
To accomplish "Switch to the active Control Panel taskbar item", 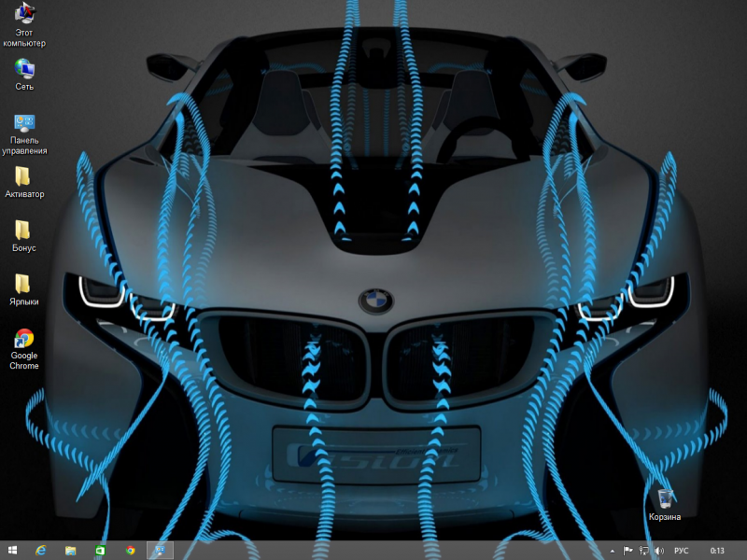I will click(x=160, y=551).
